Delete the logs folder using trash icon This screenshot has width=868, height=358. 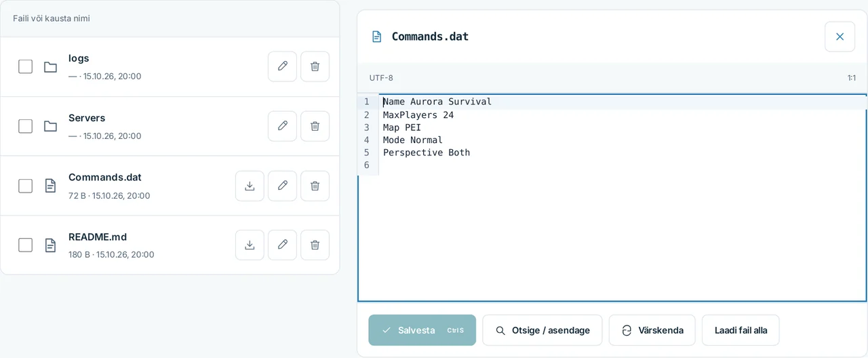click(x=315, y=66)
